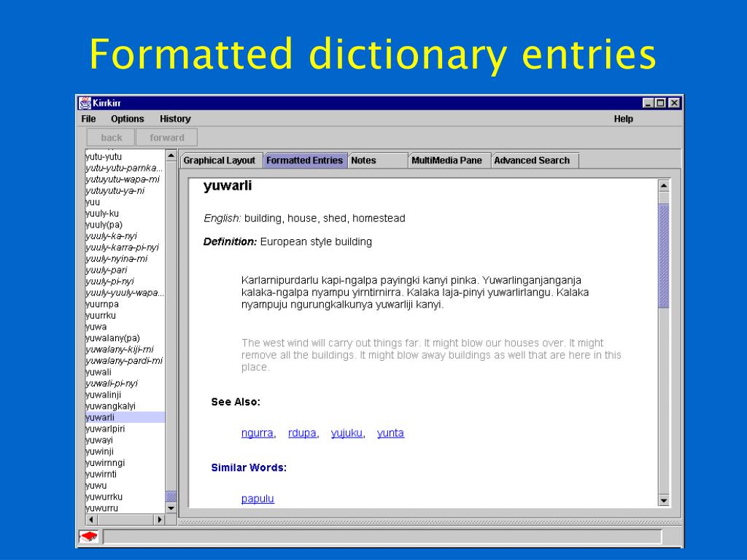The image size is (747, 560).
Task: Select yutuyutu-wapa-mi in the word list
Action: pos(125,179)
